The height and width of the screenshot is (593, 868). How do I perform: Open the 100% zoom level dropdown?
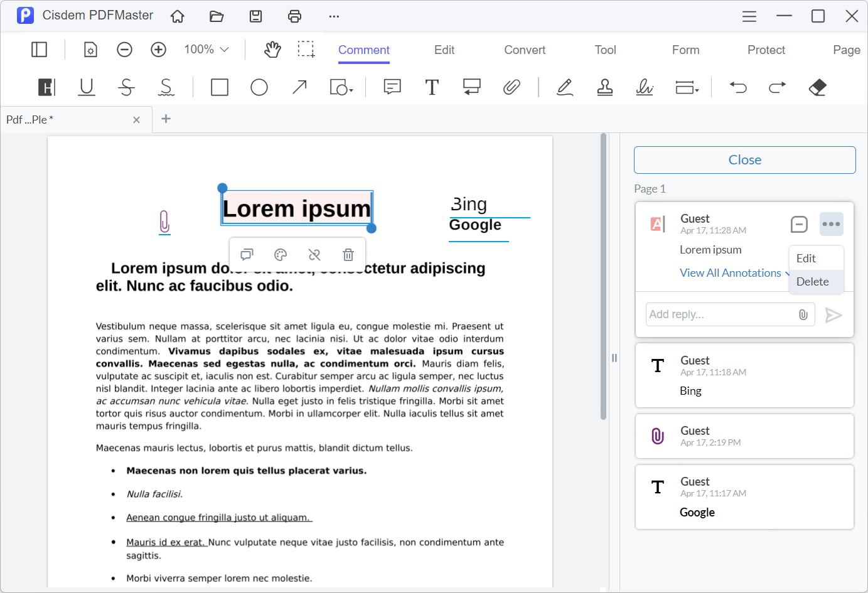206,49
